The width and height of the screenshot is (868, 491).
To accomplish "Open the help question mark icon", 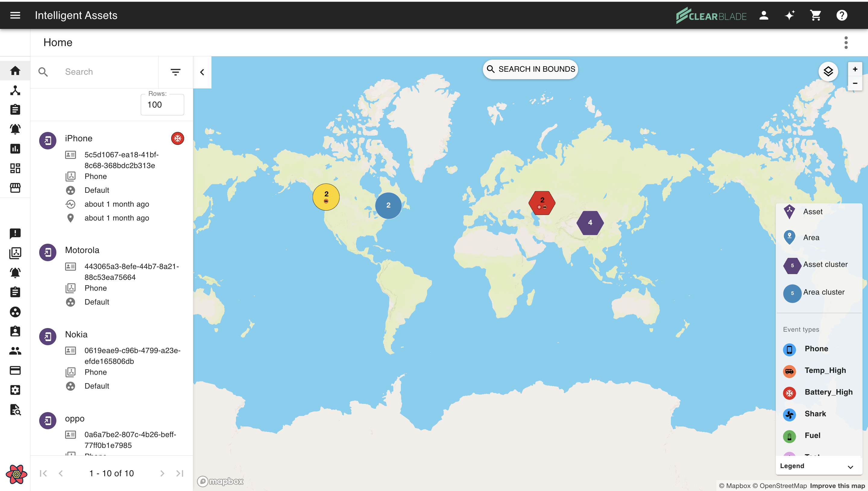I will [x=842, y=15].
